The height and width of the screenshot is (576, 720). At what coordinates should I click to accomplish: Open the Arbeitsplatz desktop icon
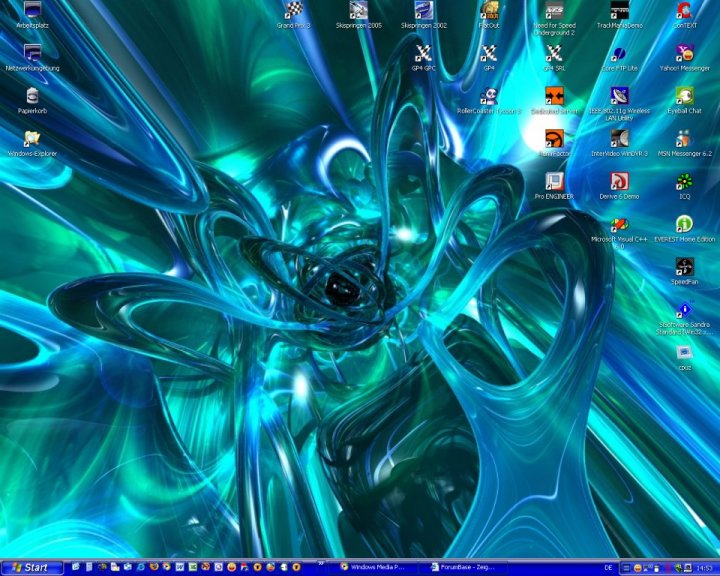pos(32,15)
